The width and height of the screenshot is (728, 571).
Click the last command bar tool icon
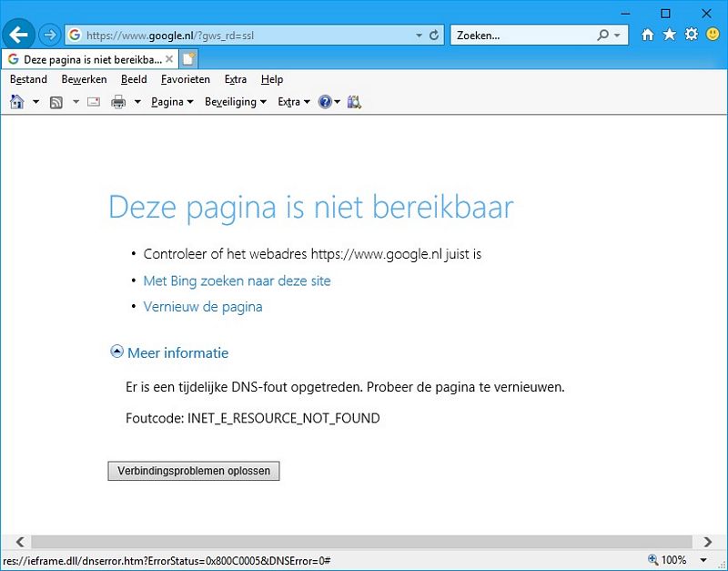[x=354, y=102]
